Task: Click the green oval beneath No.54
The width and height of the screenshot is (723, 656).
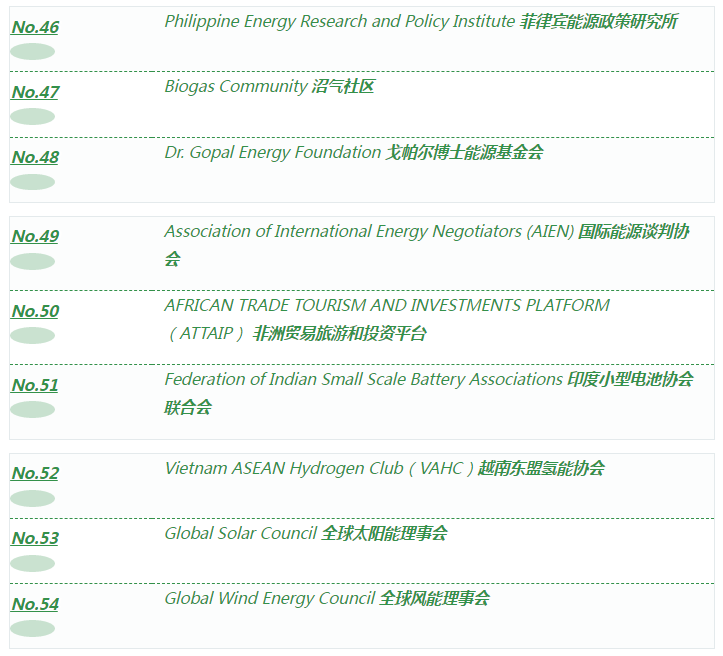Action: (32, 629)
